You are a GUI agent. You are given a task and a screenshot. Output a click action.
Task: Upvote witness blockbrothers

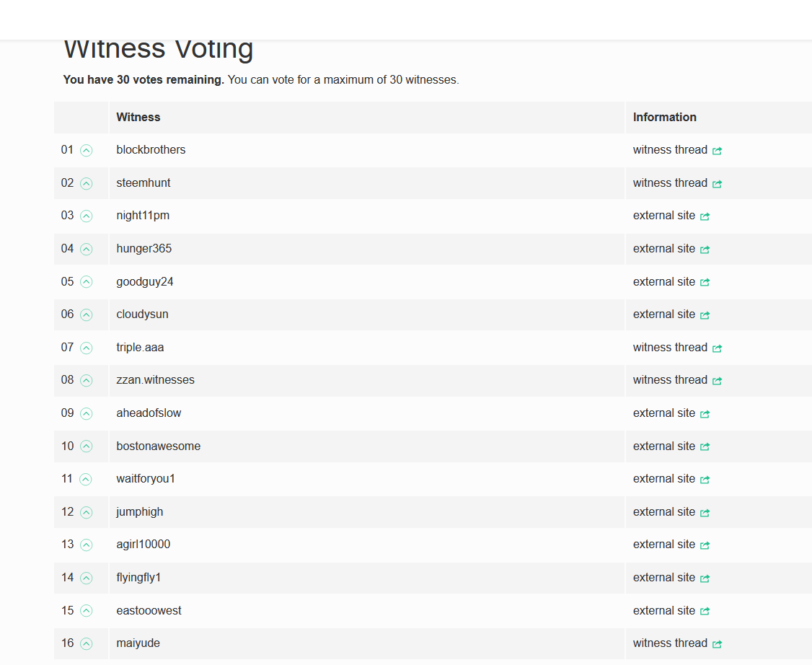(87, 151)
